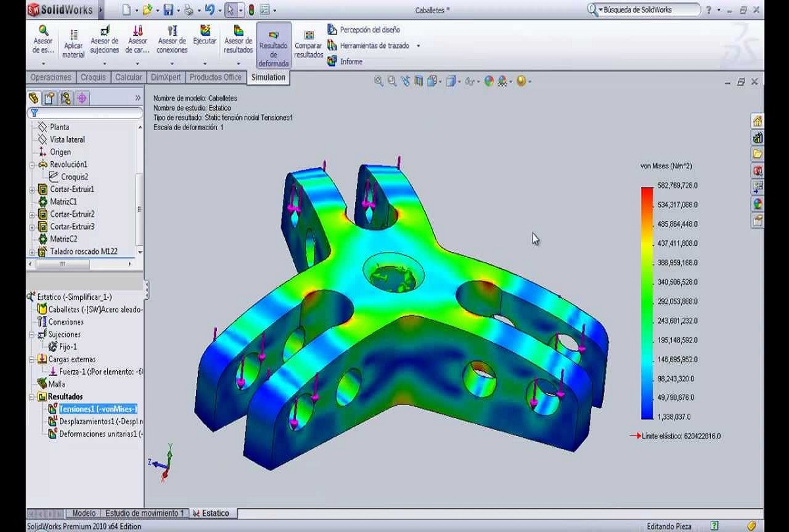The height and width of the screenshot is (532, 789).
Task: Switch to Estudio de movimiento 1 tab
Action: tap(144, 513)
